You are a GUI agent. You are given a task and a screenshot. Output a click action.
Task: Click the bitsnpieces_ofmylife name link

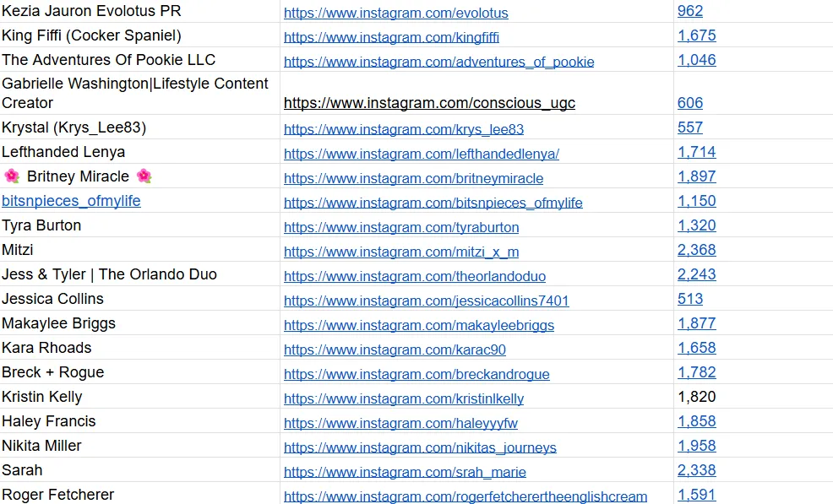click(x=71, y=201)
